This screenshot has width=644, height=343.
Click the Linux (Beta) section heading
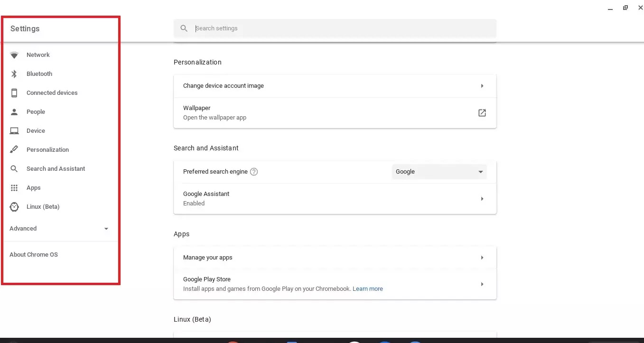tap(192, 319)
